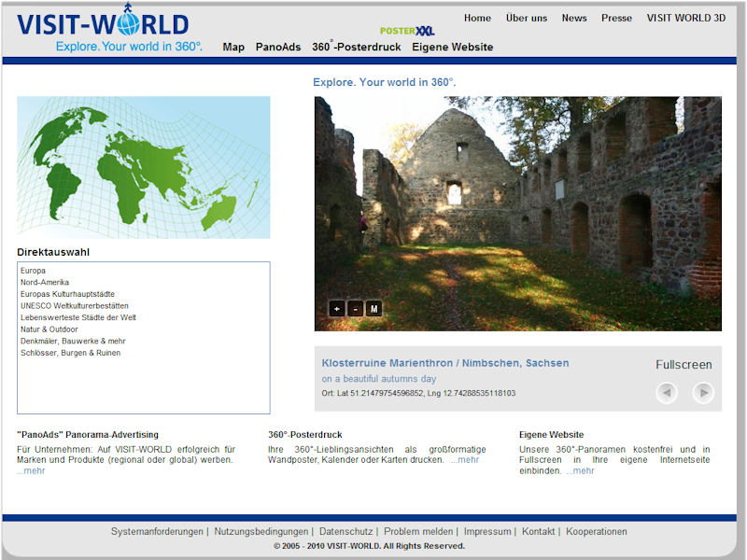This screenshot has height=560, width=747.
Task: Open the Map menu item
Action: pyautogui.click(x=233, y=47)
